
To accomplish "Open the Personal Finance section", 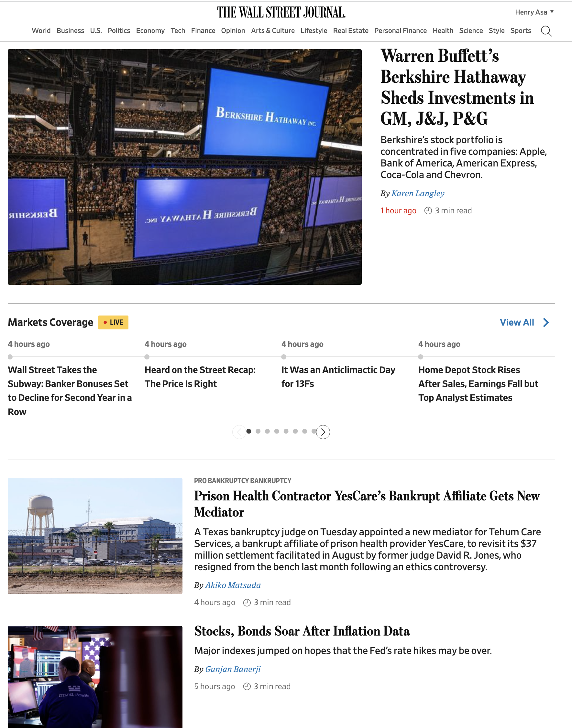I will pos(401,30).
